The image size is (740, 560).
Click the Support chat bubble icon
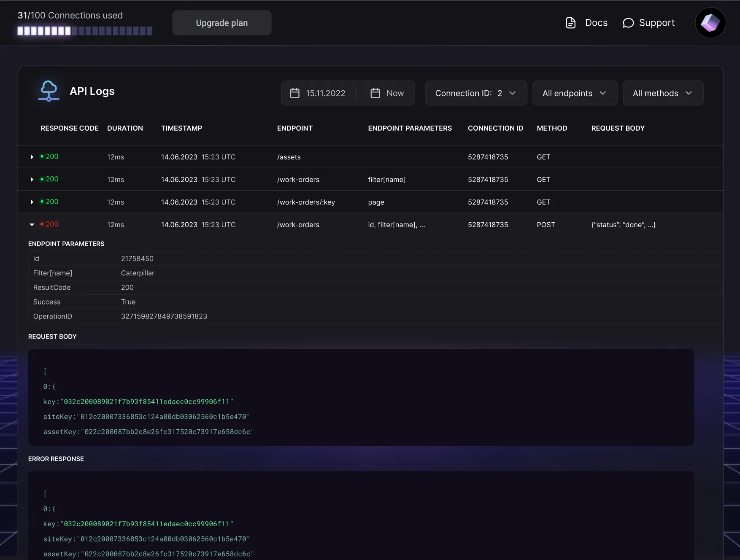628,23
